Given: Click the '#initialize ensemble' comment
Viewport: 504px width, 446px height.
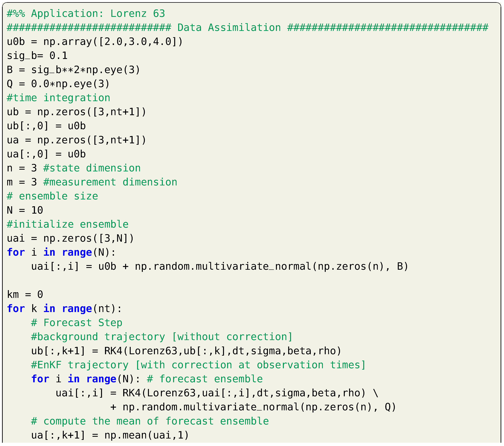Looking at the screenshot, I should click(68, 224).
